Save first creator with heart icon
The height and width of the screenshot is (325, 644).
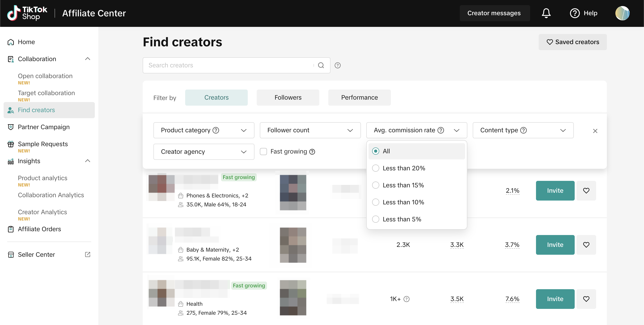586,191
